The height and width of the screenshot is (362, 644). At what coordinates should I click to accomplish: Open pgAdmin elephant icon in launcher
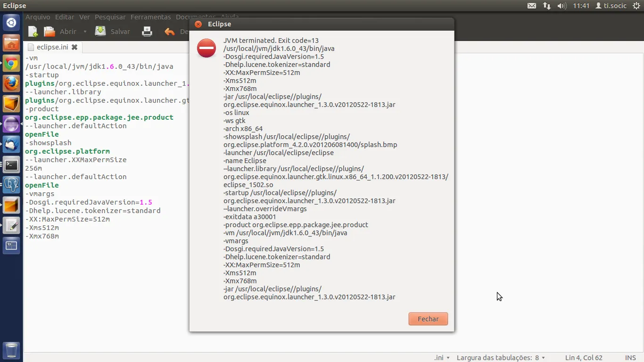coord(11,185)
